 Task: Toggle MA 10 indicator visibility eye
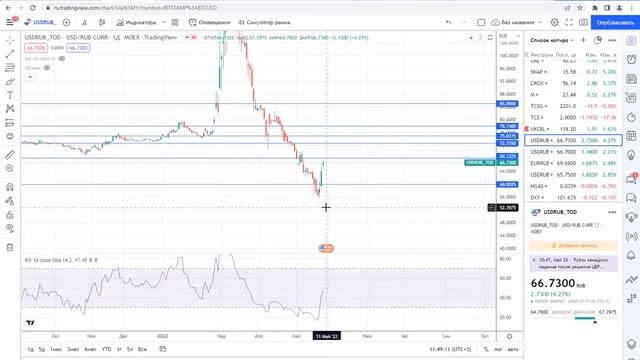click(62, 58)
